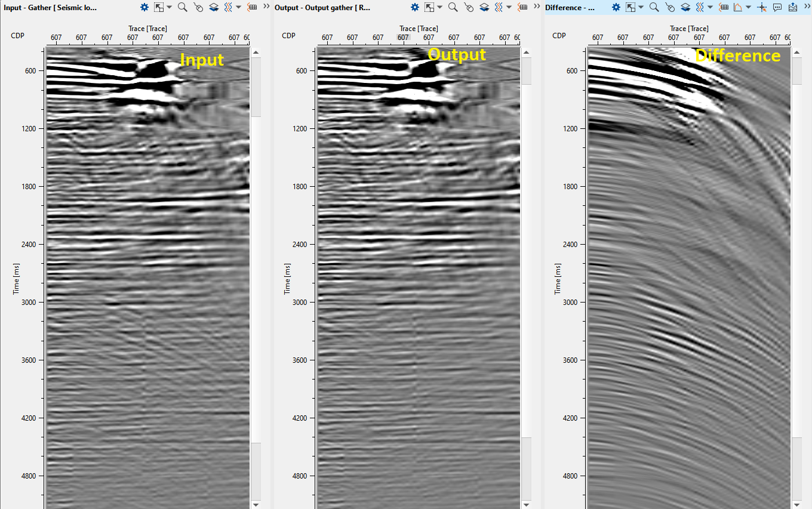Expand the zoom-window dropdown arrow in the Difference panel
Screen dimensions: 812x509
click(641, 7)
